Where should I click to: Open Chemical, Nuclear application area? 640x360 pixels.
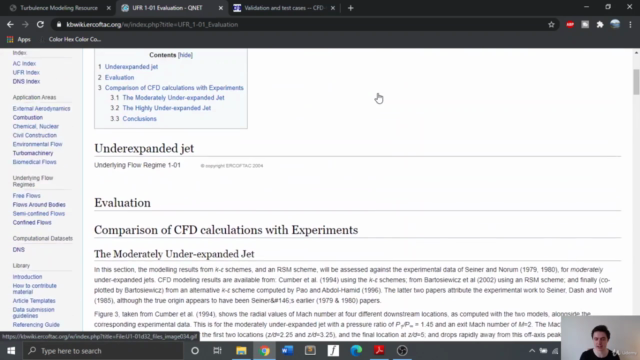pos(36,127)
